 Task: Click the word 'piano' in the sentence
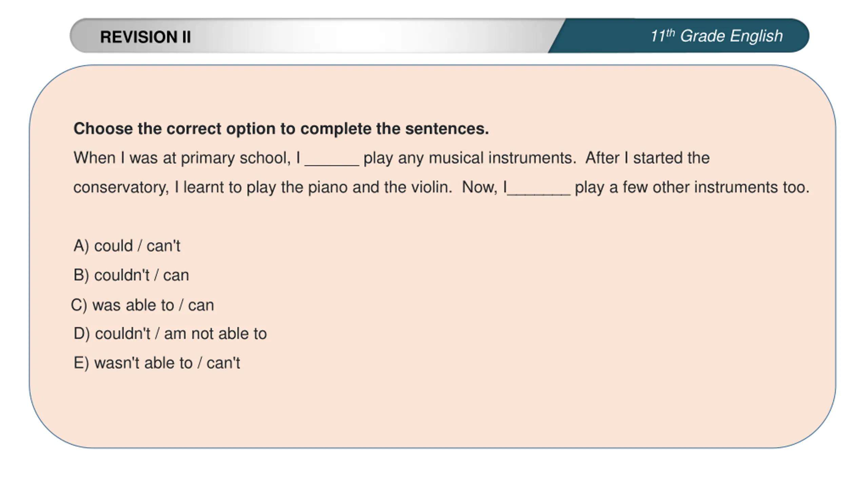click(x=328, y=187)
